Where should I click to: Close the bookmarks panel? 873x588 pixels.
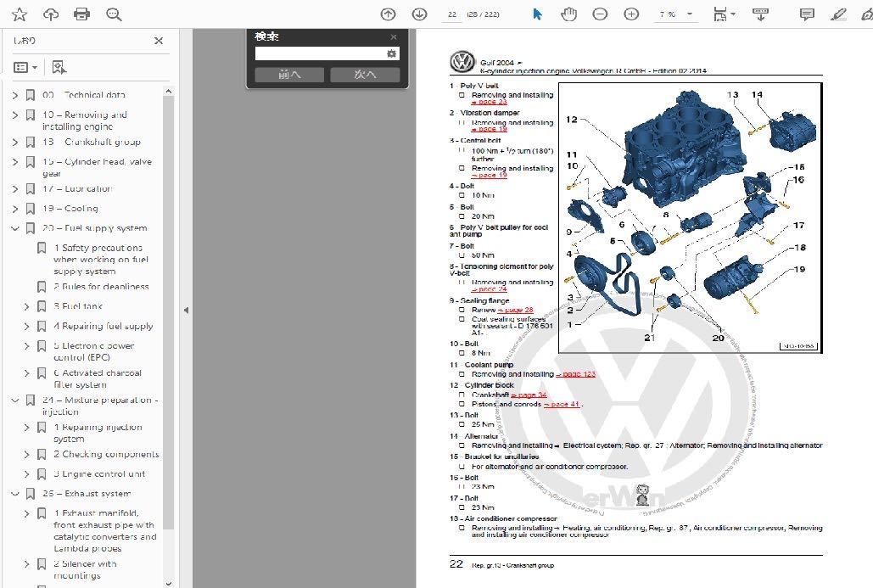pyautogui.click(x=159, y=41)
